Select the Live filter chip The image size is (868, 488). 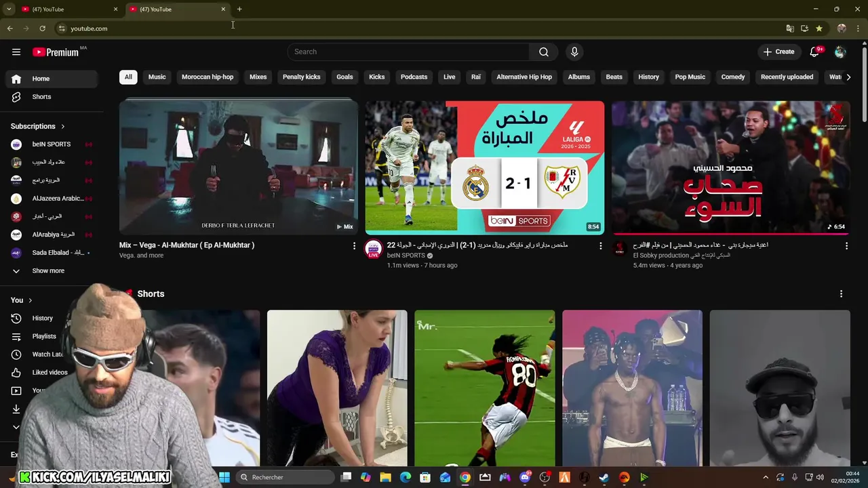[x=449, y=77]
